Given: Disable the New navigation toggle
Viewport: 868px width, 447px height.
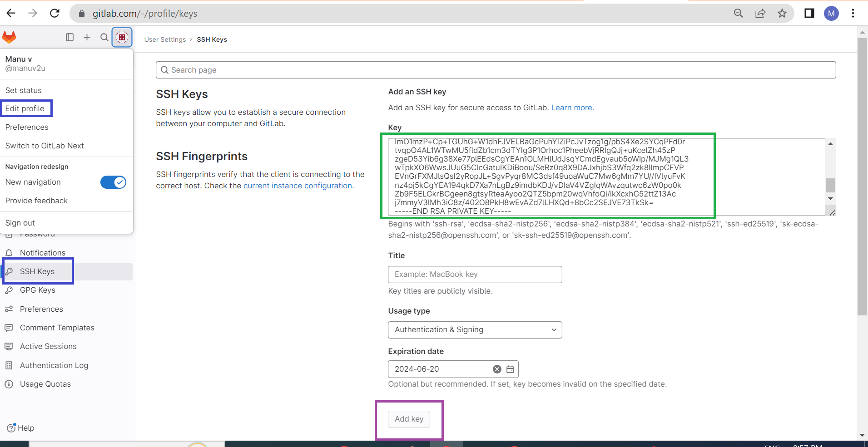Looking at the screenshot, I should (x=113, y=182).
